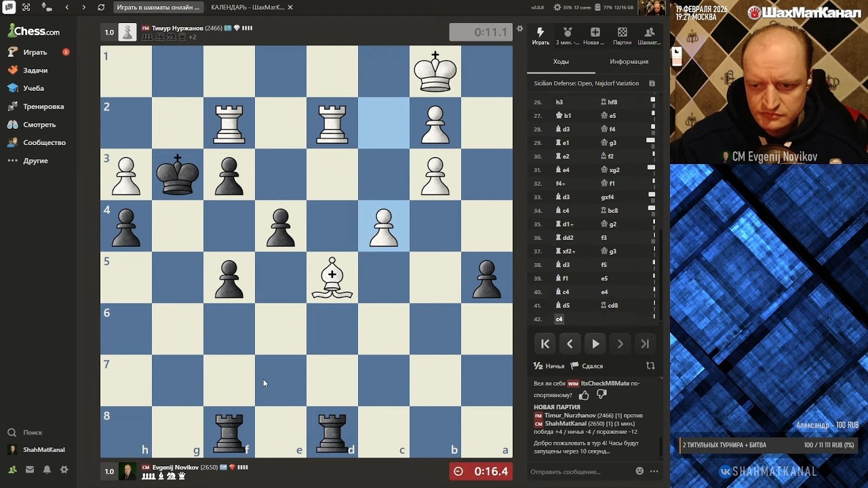This screenshot has height=488, width=868.
Task: Close the КАЛЕНДАРЬ - ШахМатК... browser tab
Action: click(x=290, y=7)
